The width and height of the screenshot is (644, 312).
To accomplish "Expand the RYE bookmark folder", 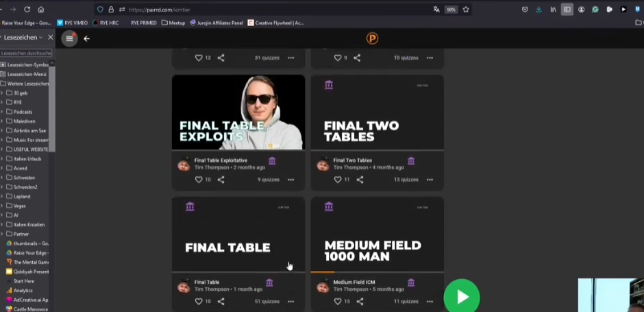I will (1, 102).
